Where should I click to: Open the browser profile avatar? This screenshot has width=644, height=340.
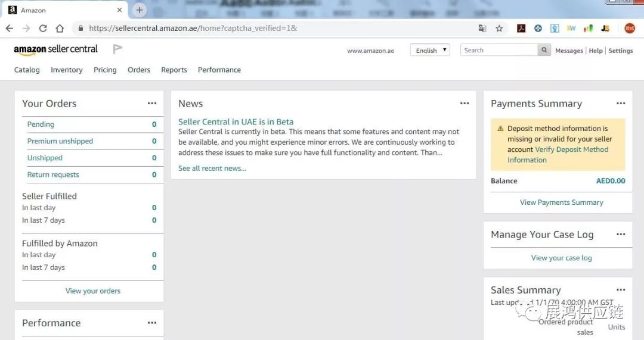(630, 29)
